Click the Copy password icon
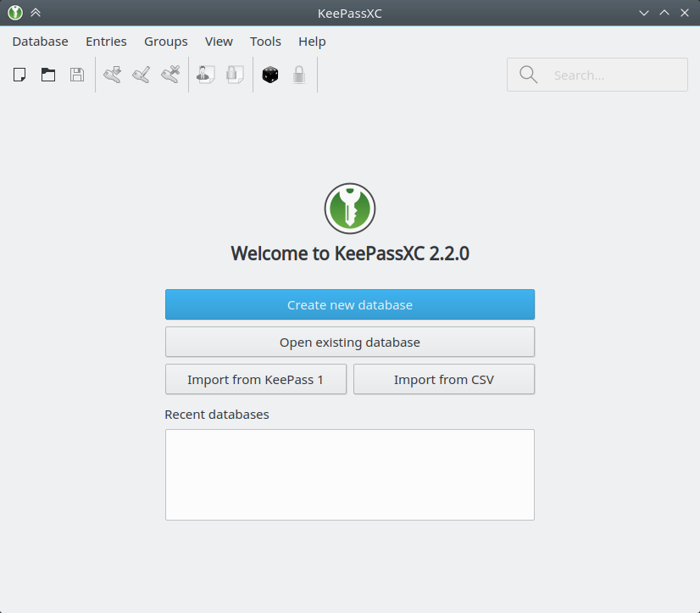The width and height of the screenshot is (700, 613). click(235, 75)
